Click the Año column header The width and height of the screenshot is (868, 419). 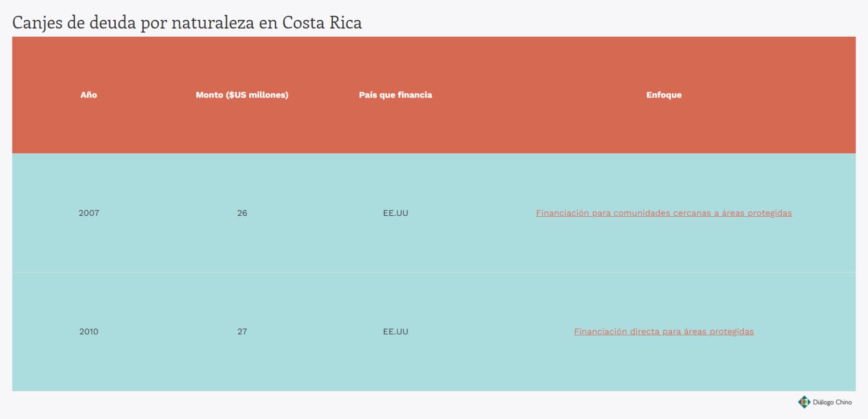coord(89,95)
